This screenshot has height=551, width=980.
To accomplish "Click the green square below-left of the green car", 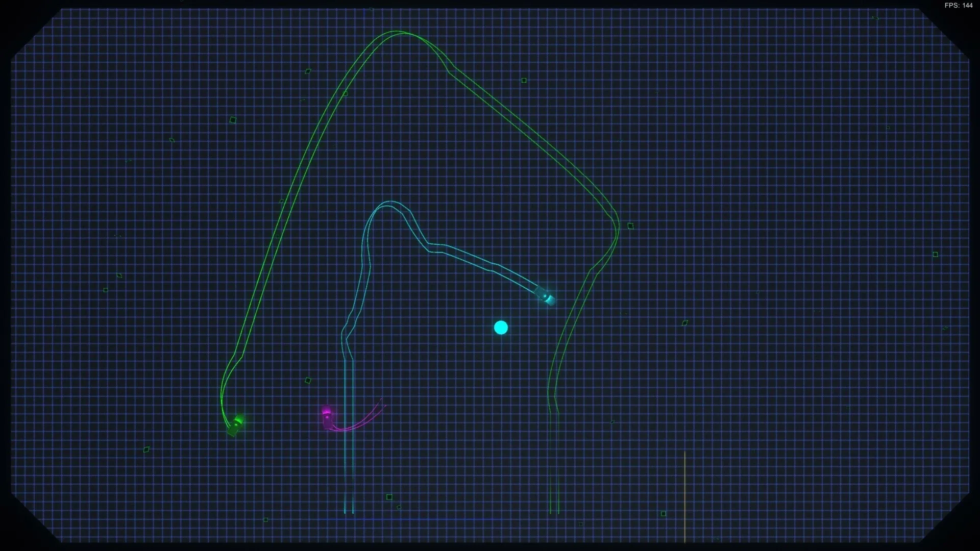I will (x=146, y=449).
